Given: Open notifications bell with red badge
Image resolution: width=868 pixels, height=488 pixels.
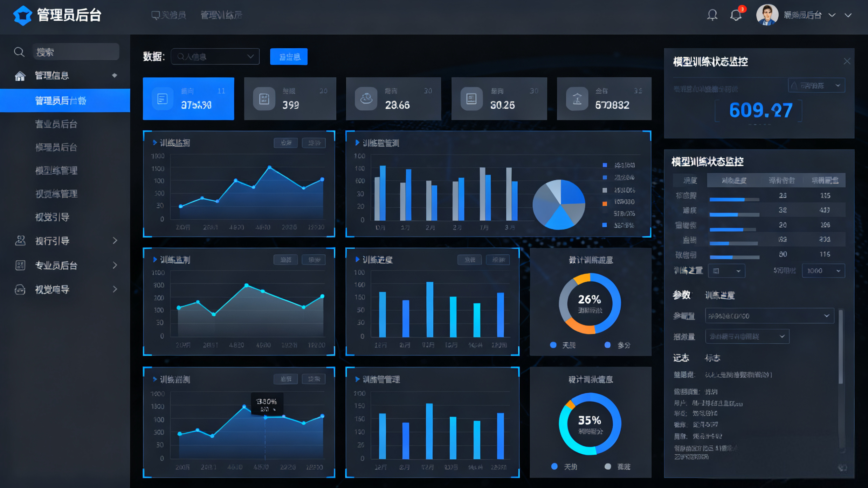Looking at the screenshot, I should point(736,15).
